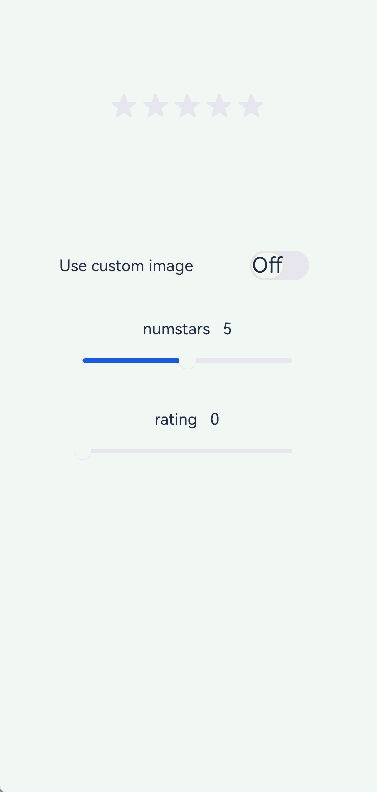Click the fifth and last star

point(251,106)
